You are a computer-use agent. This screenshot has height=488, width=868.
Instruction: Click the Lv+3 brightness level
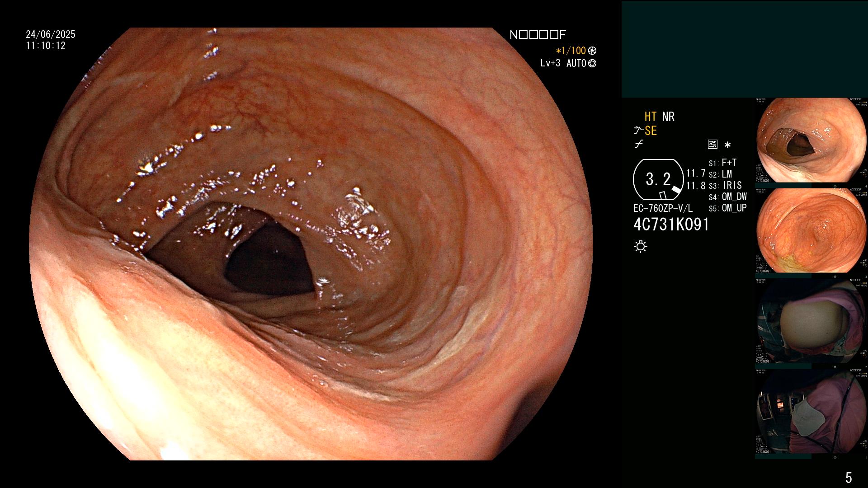[x=550, y=63]
